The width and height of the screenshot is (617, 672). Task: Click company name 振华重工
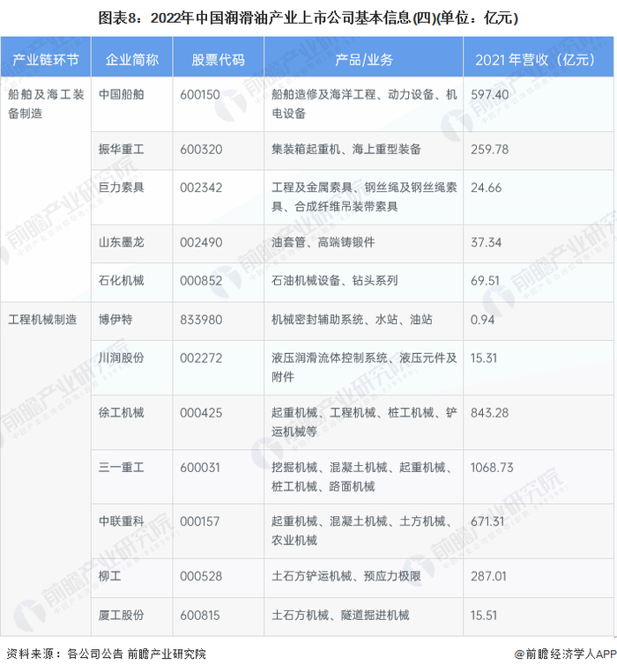point(122,149)
